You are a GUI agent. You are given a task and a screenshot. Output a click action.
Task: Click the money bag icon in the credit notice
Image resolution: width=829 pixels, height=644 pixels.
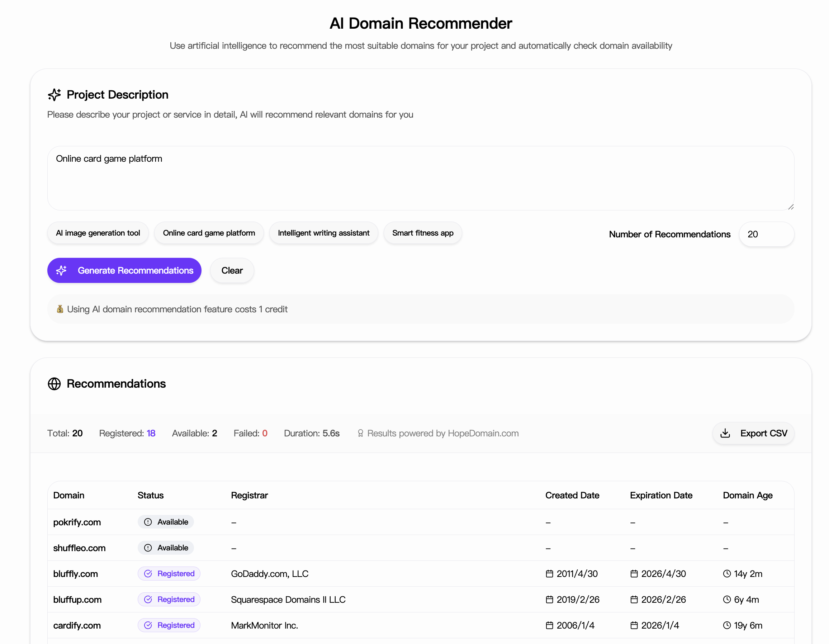click(60, 309)
